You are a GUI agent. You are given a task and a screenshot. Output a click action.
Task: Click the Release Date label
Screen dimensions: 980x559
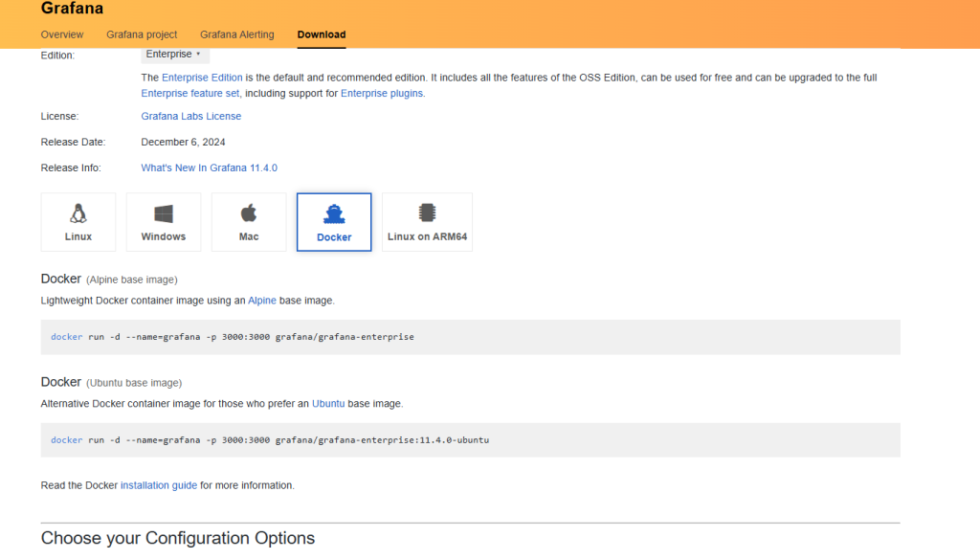point(73,142)
